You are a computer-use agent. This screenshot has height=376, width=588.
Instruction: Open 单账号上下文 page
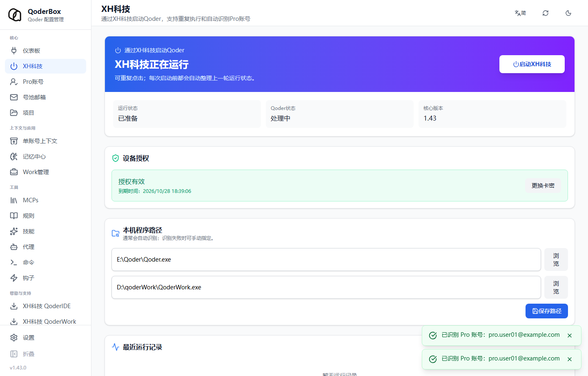[x=45, y=141]
